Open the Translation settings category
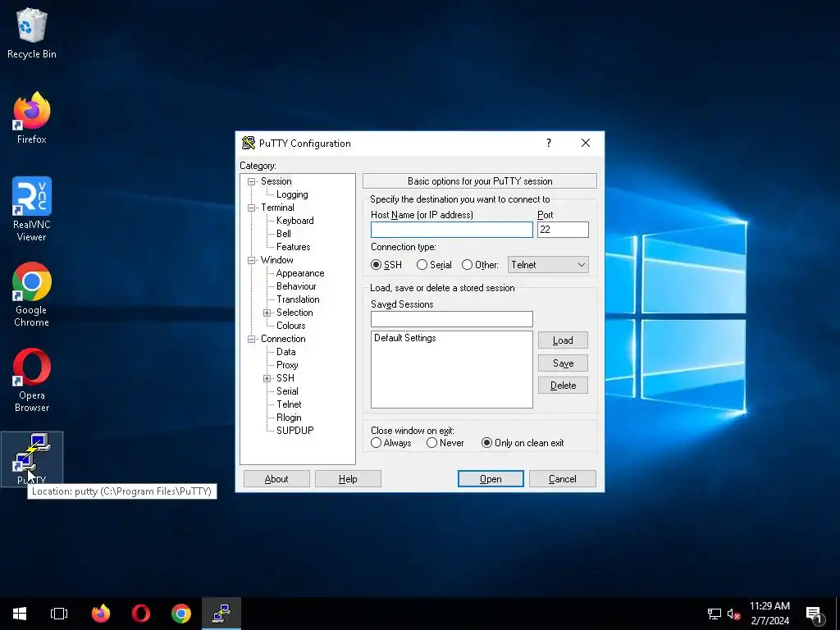The image size is (840, 630). tap(298, 299)
